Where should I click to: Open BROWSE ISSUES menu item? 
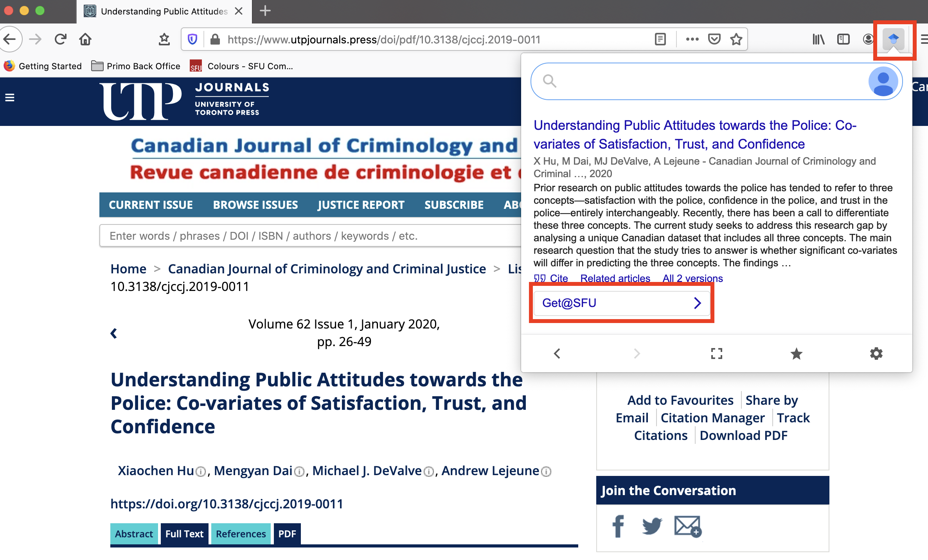tap(255, 205)
